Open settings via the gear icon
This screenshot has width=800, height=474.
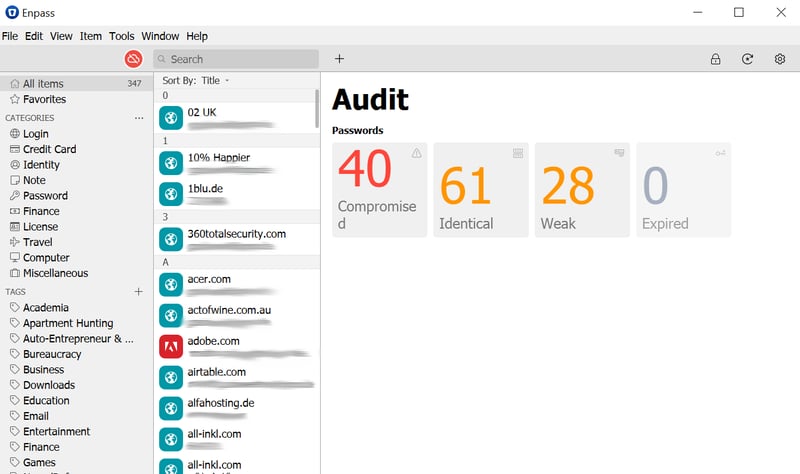pos(780,59)
